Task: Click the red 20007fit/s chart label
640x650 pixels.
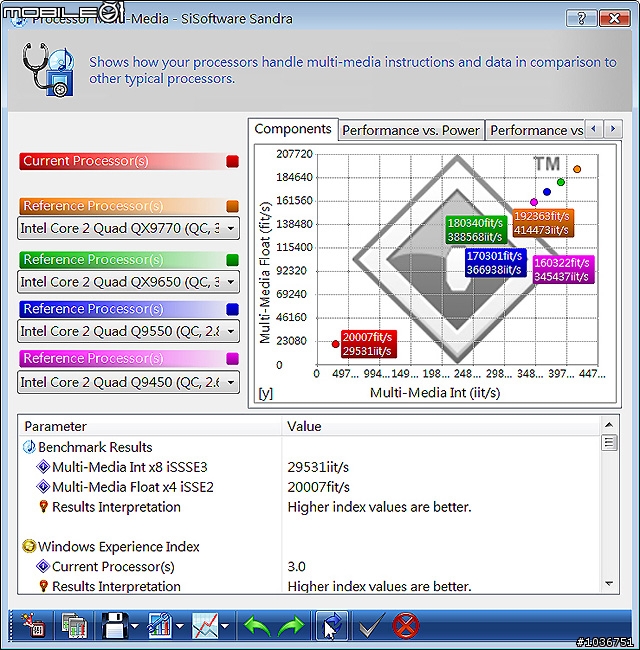Action: [368, 344]
